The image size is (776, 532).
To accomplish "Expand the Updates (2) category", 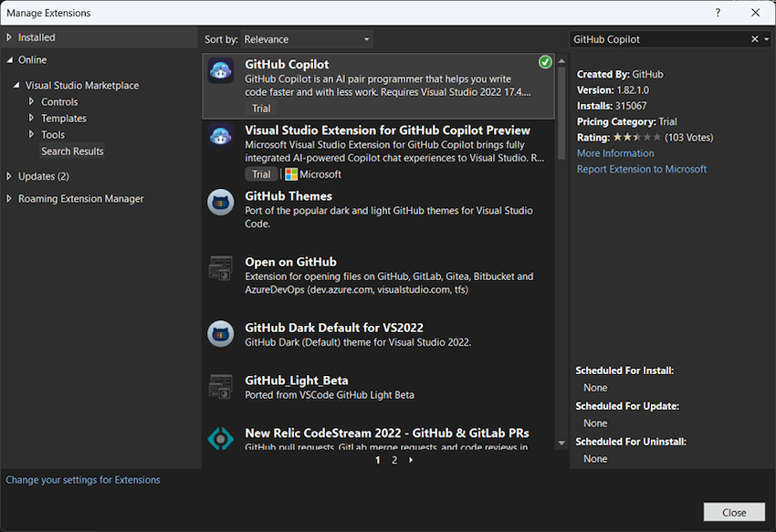I will pos(10,176).
